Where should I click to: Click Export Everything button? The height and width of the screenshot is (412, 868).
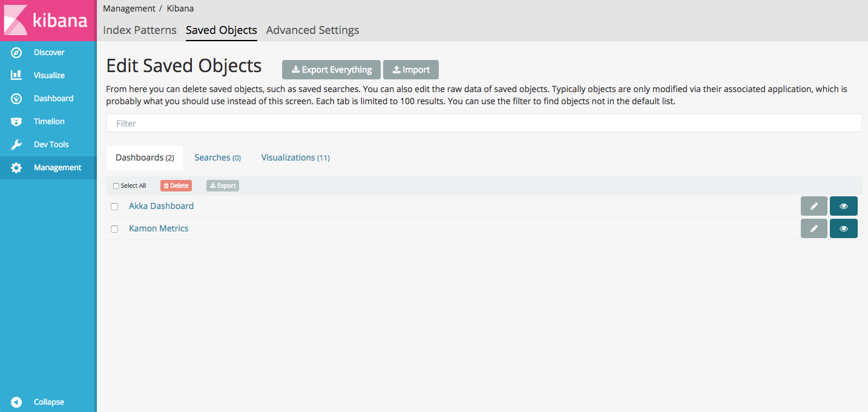(x=331, y=70)
